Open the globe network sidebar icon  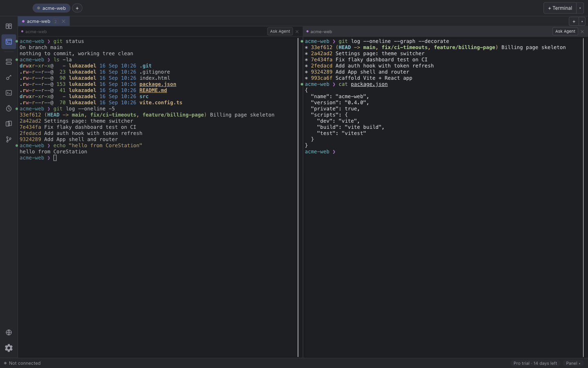click(9, 332)
